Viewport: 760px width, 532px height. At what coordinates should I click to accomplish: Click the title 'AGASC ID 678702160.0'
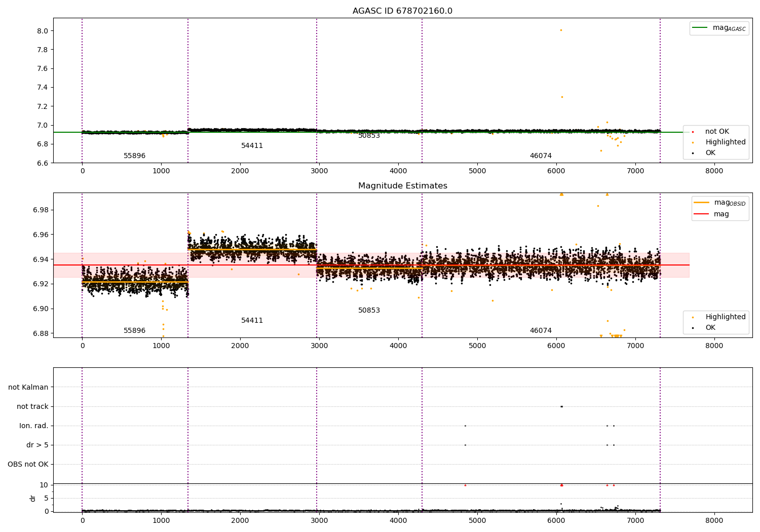[x=402, y=11]
